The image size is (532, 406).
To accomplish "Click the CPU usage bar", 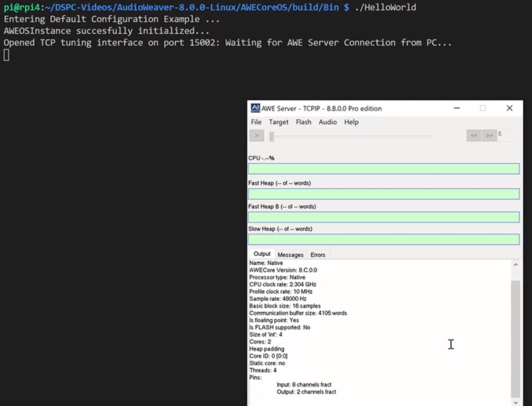I will [383, 169].
